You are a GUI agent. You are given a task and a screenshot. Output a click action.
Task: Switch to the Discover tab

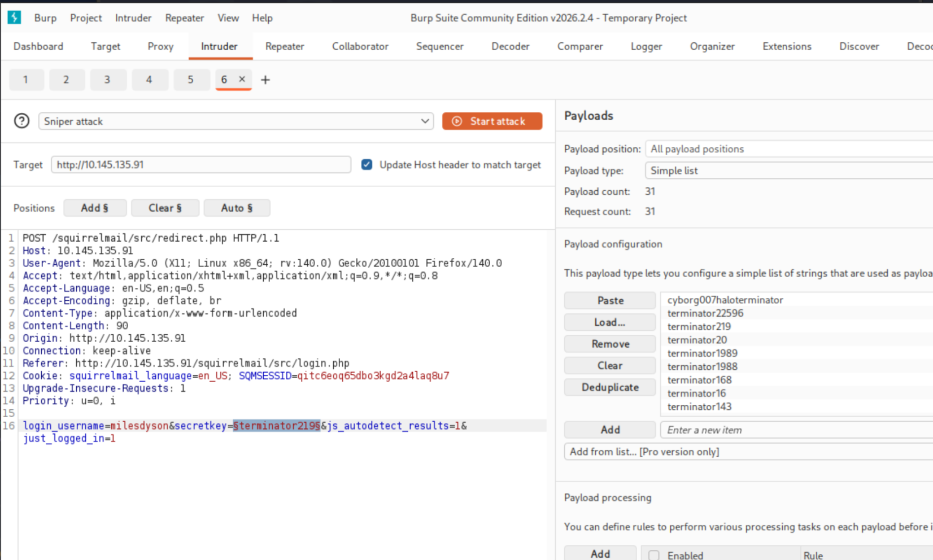pyautogui.click(x=859, y=46)
